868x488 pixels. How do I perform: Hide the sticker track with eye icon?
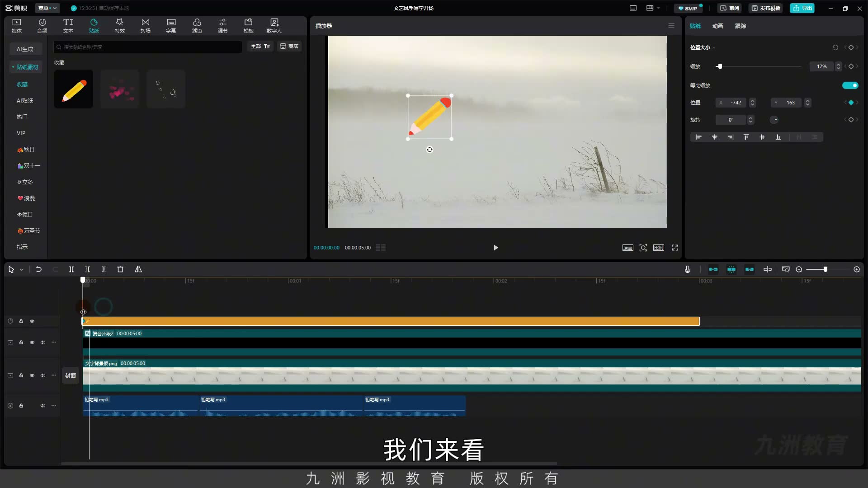coord(32,321)
